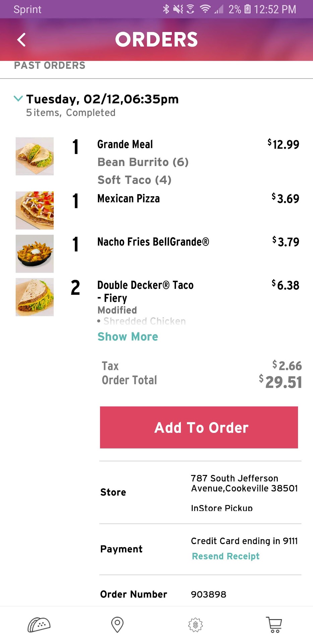Select the Nacho Fries BellGrande thumbnail
Screen dimensions: 313x644
(x=35, y=254)
